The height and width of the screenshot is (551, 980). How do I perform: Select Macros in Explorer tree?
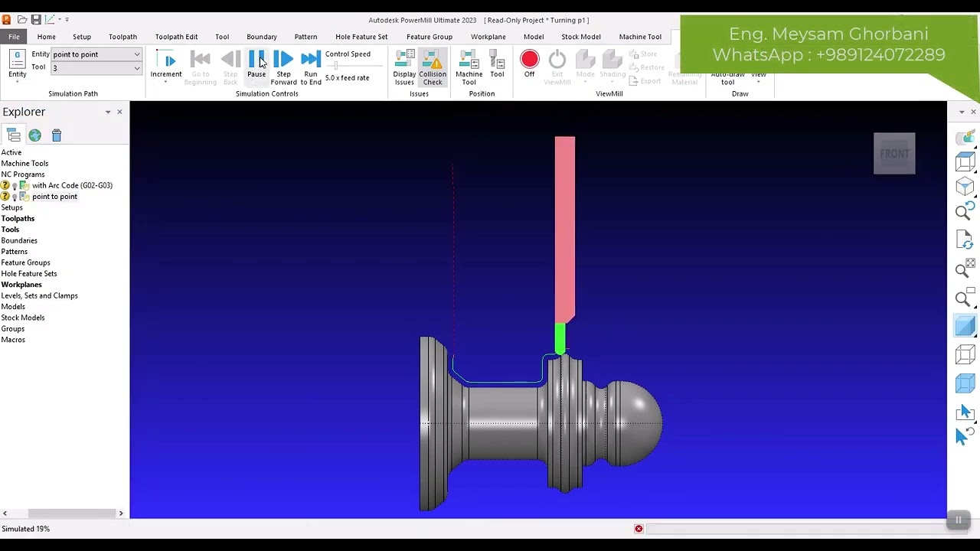coord(13,340)
